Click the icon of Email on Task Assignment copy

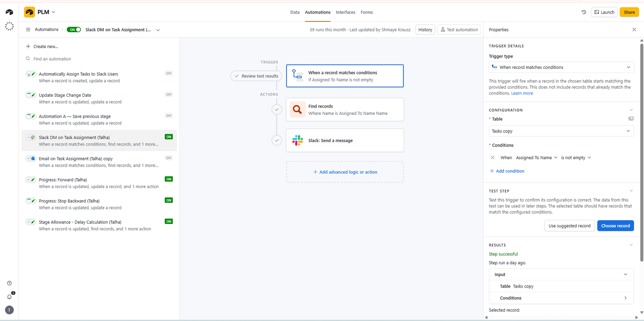click(x=31, y=158)
